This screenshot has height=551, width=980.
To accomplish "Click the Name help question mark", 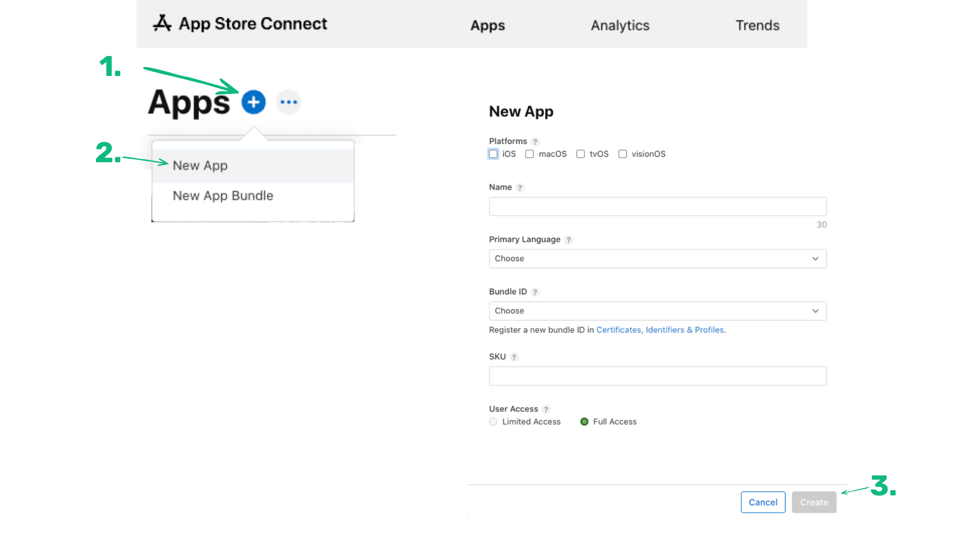I will tap(520, 187).
